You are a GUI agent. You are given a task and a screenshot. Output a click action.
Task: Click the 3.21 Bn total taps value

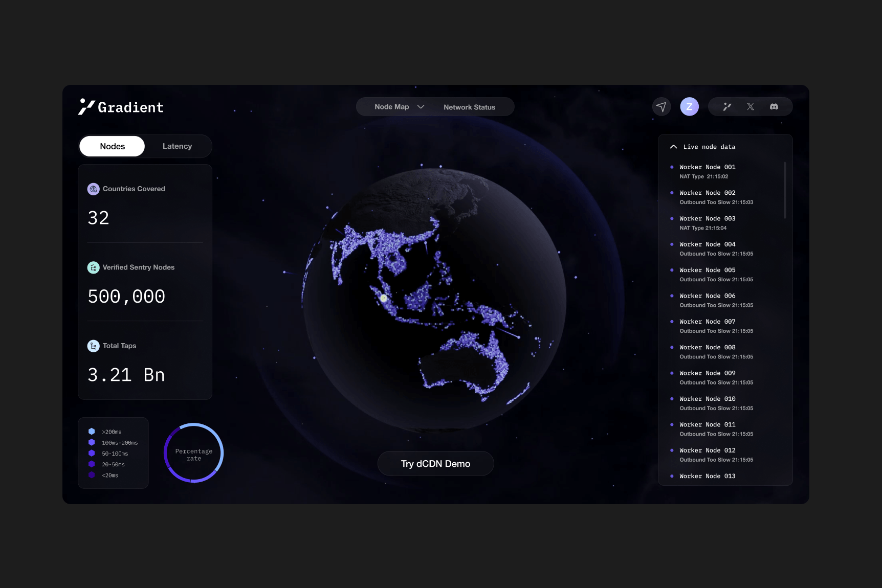(126, 375)
